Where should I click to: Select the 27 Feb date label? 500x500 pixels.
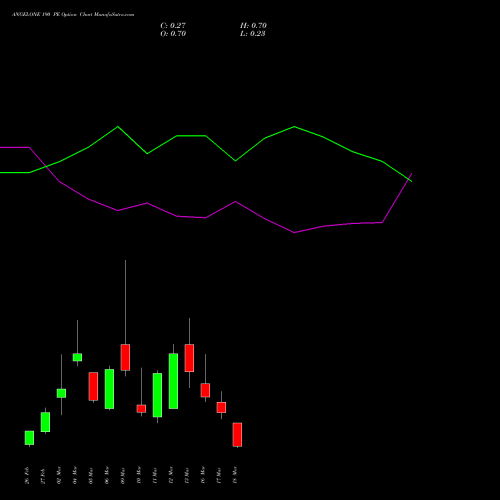(x=43, y=475)
